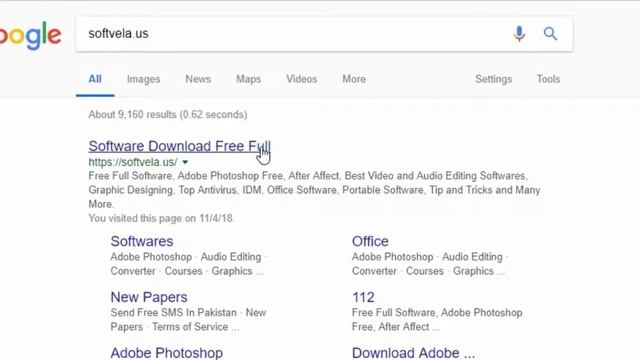
Task: Open the Videos tab
Action: pos(301,79)
